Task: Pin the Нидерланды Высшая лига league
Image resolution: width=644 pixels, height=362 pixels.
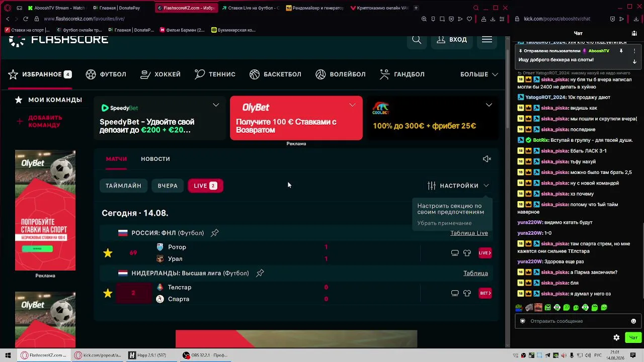Action: (x=260, y=273)
